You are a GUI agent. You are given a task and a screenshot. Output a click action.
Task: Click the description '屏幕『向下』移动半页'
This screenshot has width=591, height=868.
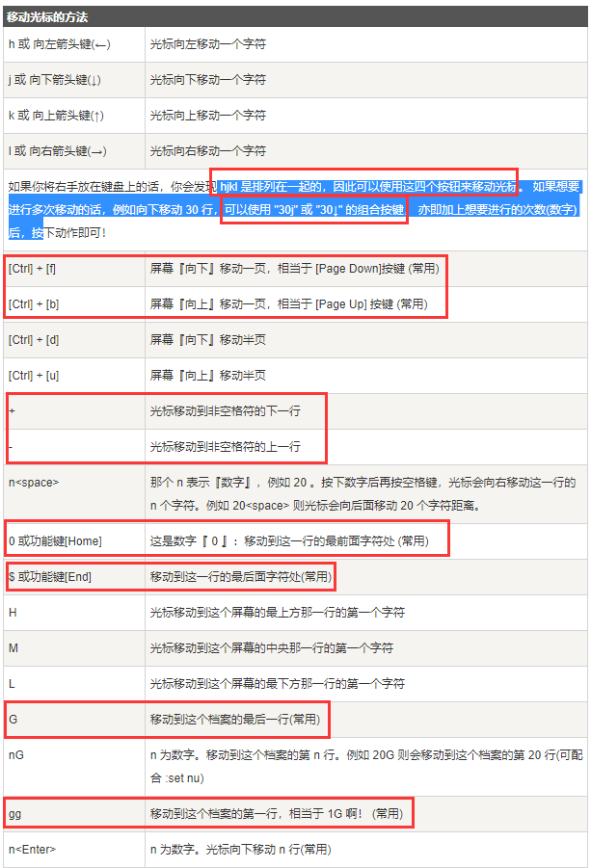(x=207, y=339)
